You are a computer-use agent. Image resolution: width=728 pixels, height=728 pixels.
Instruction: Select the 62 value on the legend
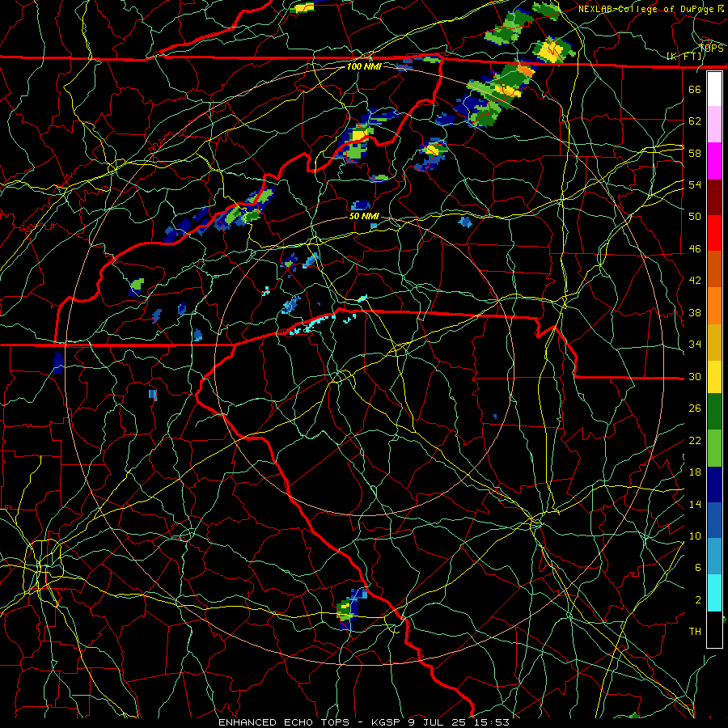(695, 121)
